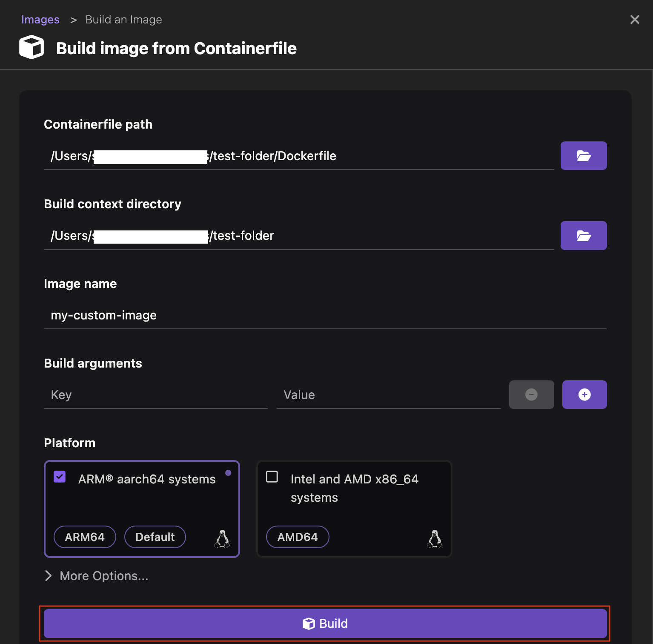This screenshot has width=653, height=644.
Task: Close the Build image dialog
Action: [x=634, y=20]
